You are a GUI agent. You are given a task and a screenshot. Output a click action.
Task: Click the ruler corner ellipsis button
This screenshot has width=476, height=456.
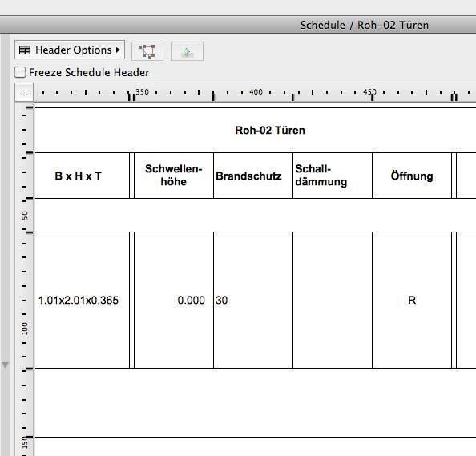(x=24, y=93)
